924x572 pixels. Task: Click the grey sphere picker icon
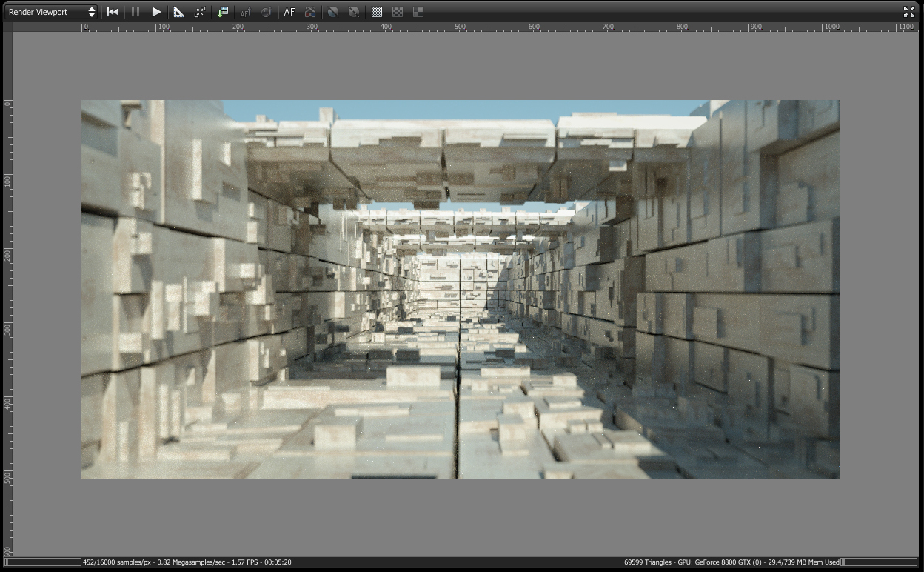click(x=266, y=12)
